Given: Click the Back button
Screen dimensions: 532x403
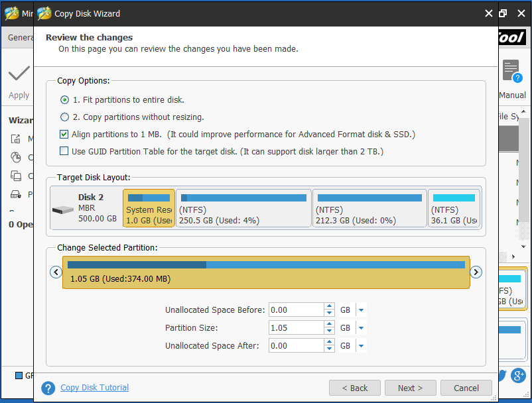Looking at the screenshot, I should tap(354, 388).
